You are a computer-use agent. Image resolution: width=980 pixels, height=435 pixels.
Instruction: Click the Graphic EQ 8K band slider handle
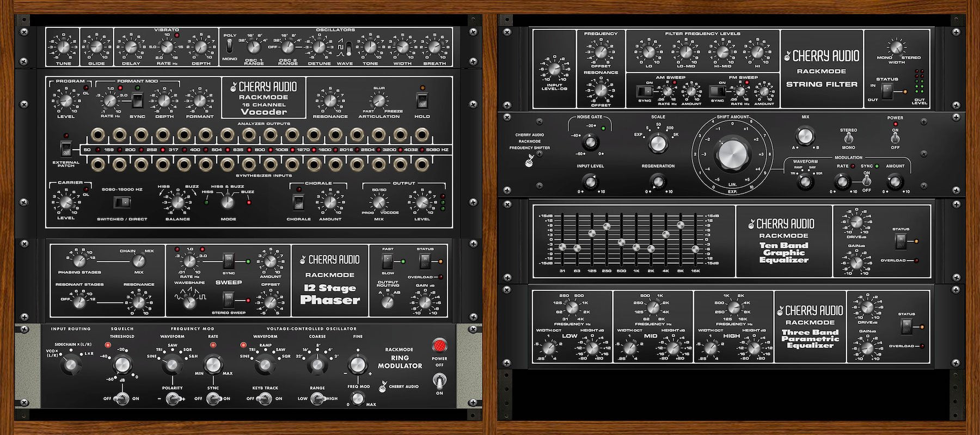[681, 224]
